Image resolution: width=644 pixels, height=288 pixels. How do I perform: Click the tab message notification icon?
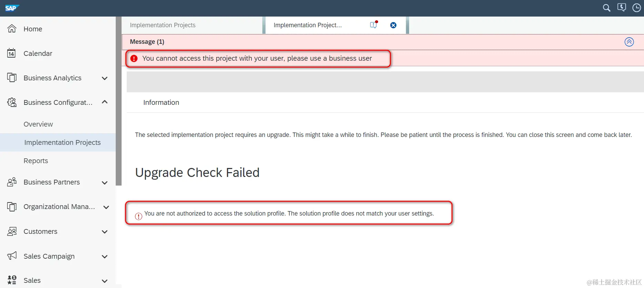(374, 25)
